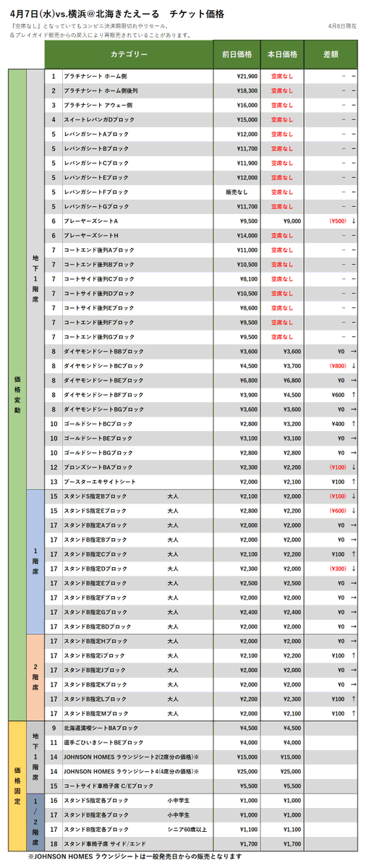Viewport: 366px width, 868px height.
Task: Click 'シニア60歳以上' label
Action: pyautogui.click(x=187, y=830)
